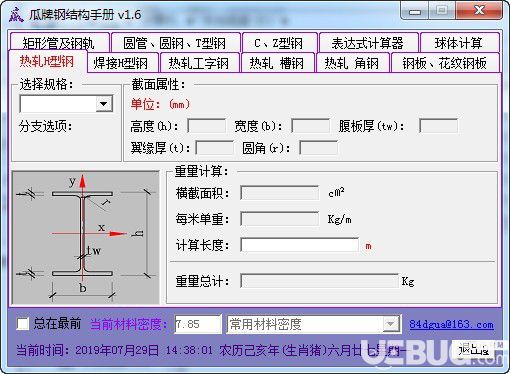
Task: Open the 矩形管及钢轨 tab
Action: point(59,42)
